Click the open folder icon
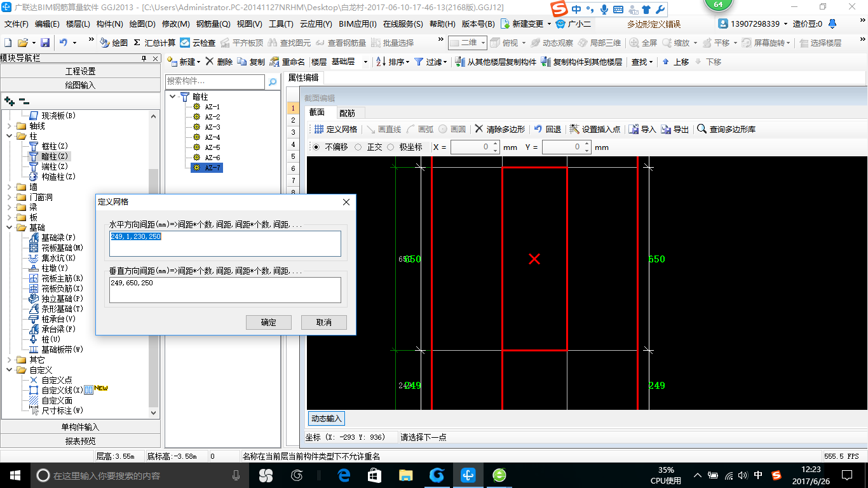Viewport: 868px width, 488px height. (x=22, y=43)
